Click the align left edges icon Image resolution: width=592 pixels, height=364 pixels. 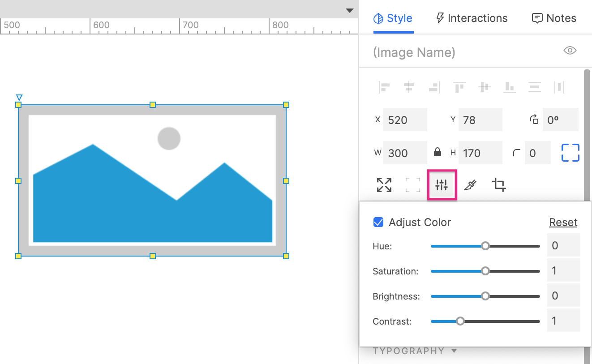click(384, 87)
